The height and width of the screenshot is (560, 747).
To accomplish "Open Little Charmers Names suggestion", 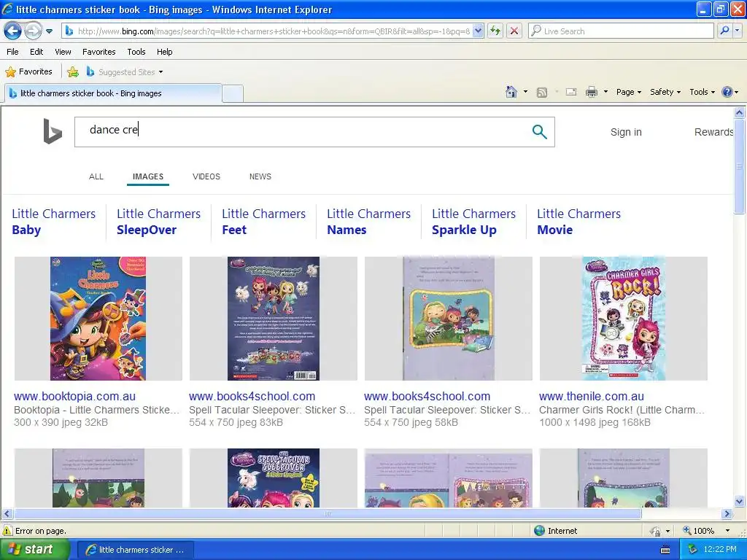I will click(368, 222).
